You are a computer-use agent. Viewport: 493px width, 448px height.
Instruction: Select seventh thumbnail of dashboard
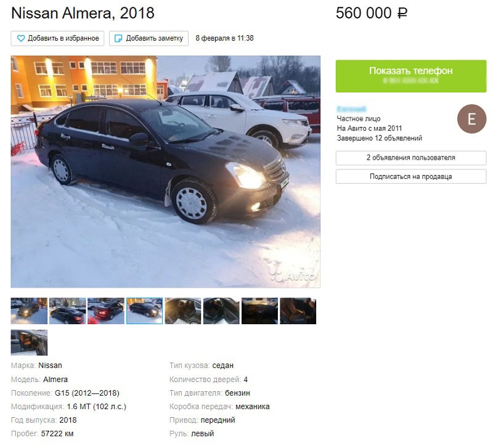[259, 311]
